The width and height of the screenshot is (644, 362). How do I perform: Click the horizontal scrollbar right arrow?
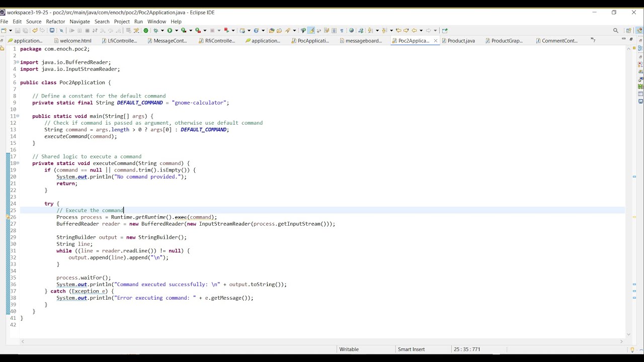(x=622, y=341)
